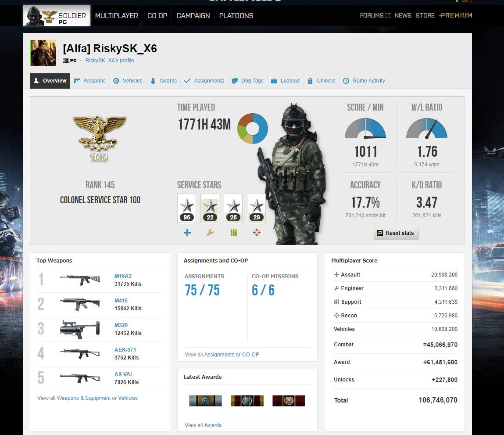504x435 pixels.
Task: Click the Award score +61,451,600 value
Action: [440, 362]
